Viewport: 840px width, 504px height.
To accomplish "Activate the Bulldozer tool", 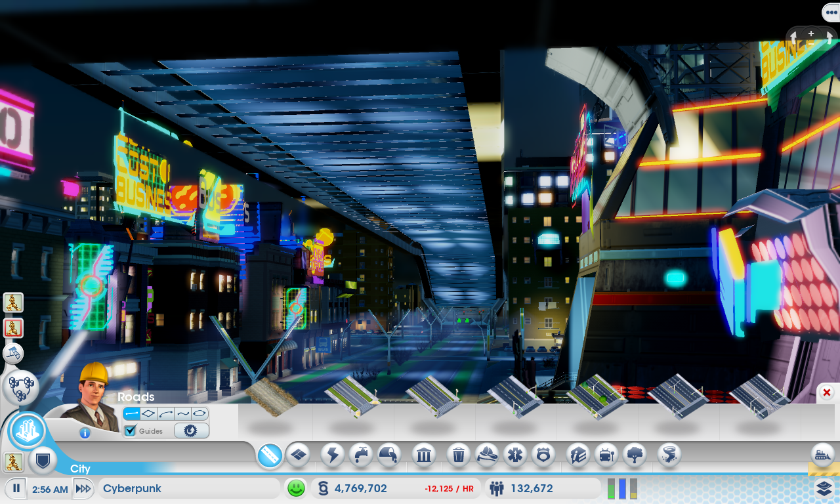I will pos(823,453).
